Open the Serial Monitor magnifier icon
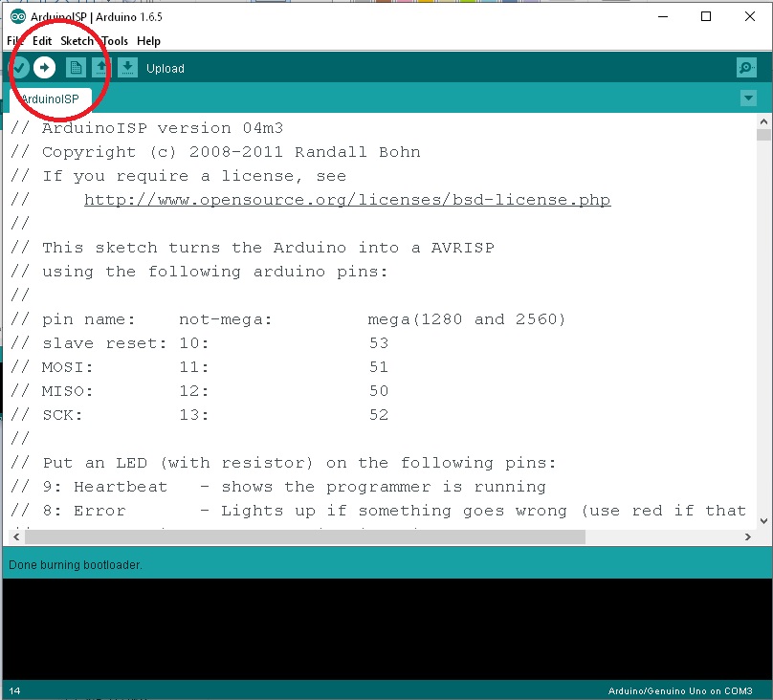773x700 pixels. (x=746, y=68)
